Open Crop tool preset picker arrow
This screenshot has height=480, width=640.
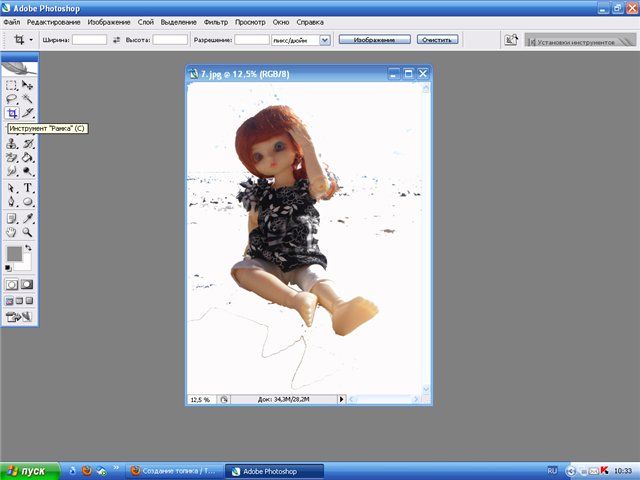(31, 40)
